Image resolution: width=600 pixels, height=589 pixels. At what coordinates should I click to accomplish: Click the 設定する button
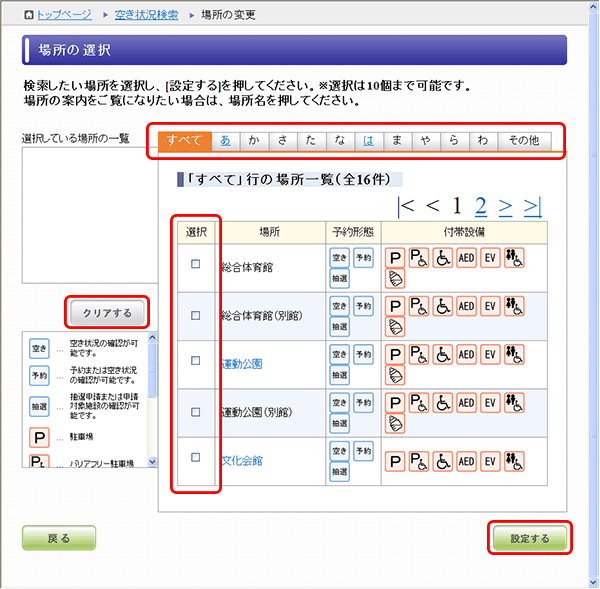coord(530,538)
